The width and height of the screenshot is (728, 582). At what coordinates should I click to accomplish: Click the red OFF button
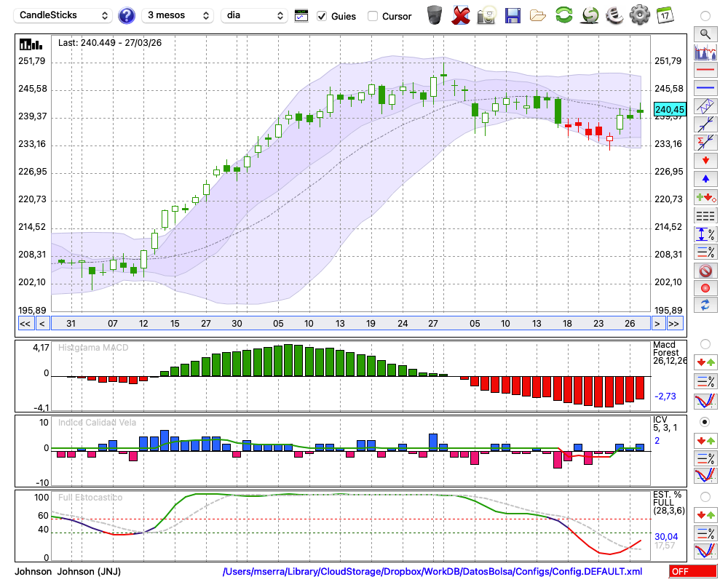click(x=692, y=571)
